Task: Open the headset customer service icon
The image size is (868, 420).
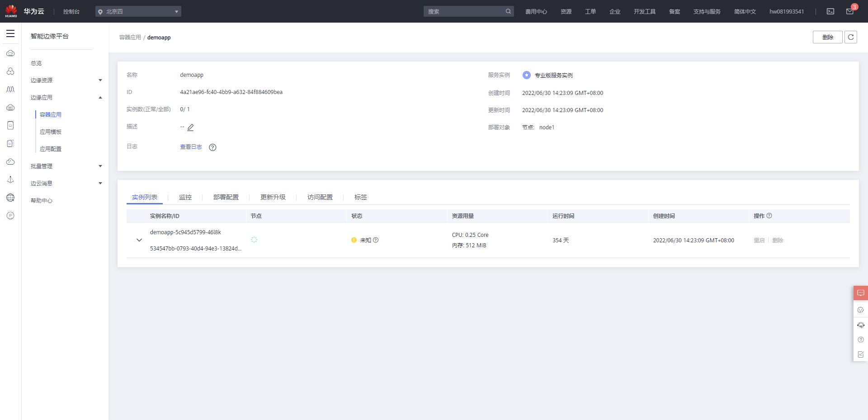Action: (861, 325)
